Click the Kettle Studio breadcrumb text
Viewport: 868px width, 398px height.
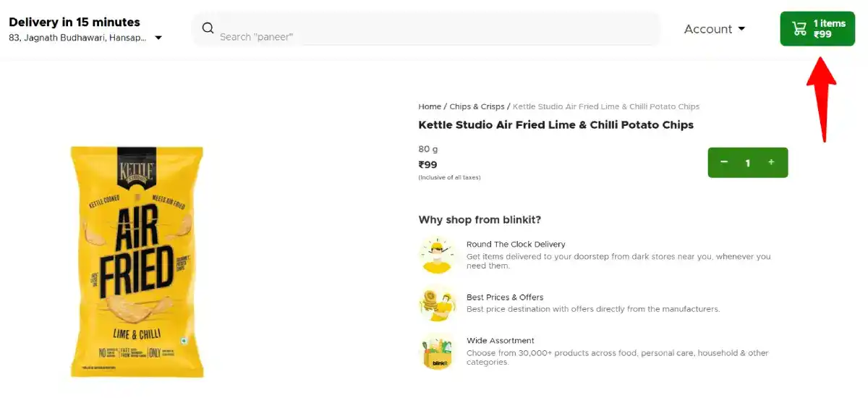point(606,106)
